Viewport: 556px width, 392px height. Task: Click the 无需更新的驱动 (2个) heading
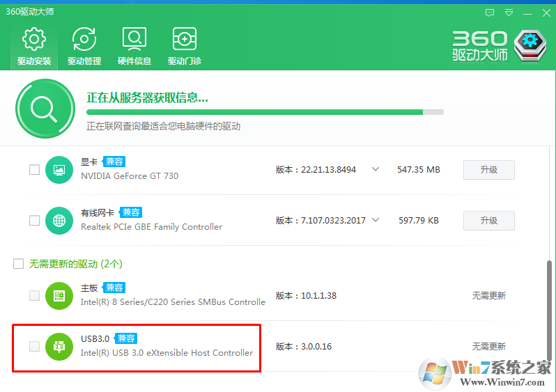point(75,264)
